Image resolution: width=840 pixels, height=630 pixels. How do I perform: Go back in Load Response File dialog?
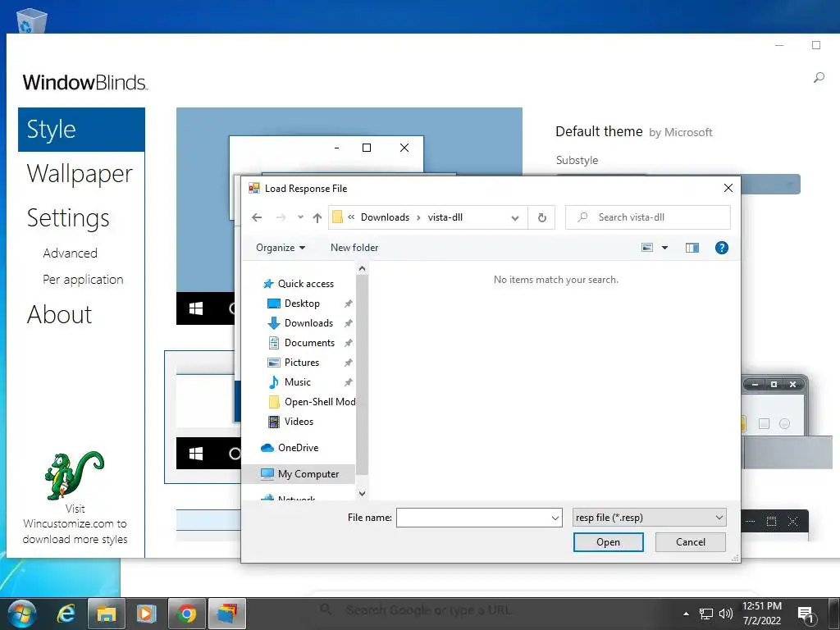point(257,217)
